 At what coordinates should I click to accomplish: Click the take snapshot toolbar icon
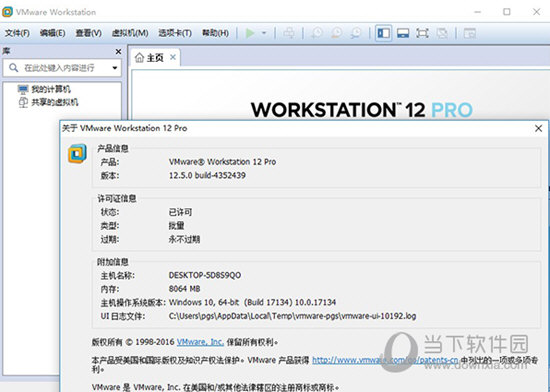[317, 33]
